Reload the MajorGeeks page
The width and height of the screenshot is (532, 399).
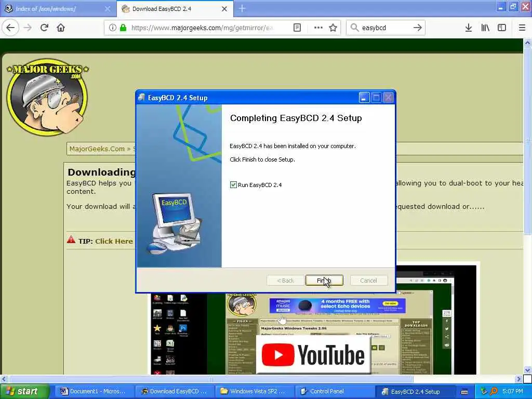(x=44, y=28)
